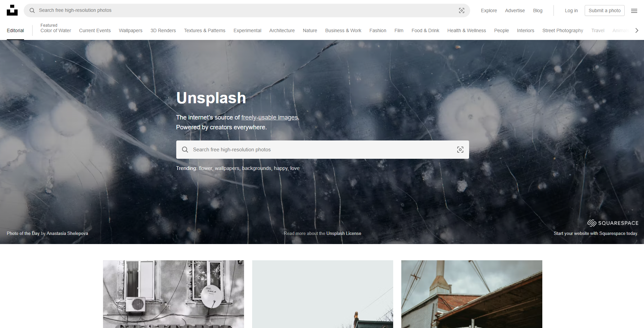The width and height of the screenshot is (644, 328).
Task: Click the Squarespace logo
Action: 613,223
